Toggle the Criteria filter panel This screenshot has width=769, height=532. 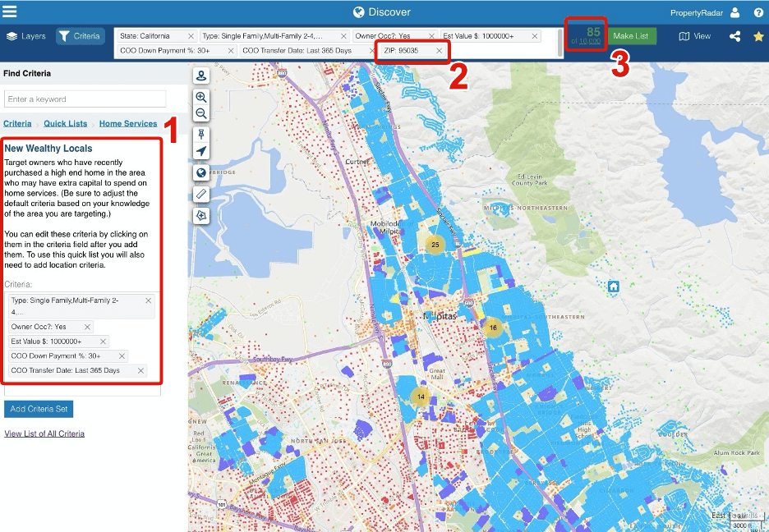coord(80,36)
